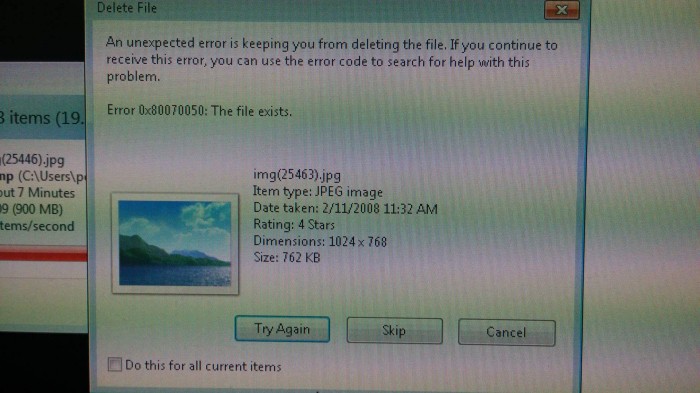700x393 pixels.
Task: Click the red progress bar in background window
Action: click(x=43, y=255)
